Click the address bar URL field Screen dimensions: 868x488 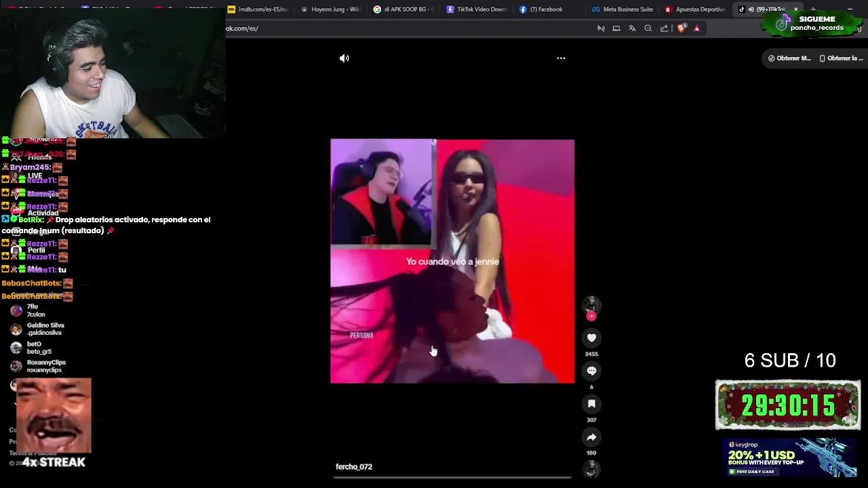point(407,28)
